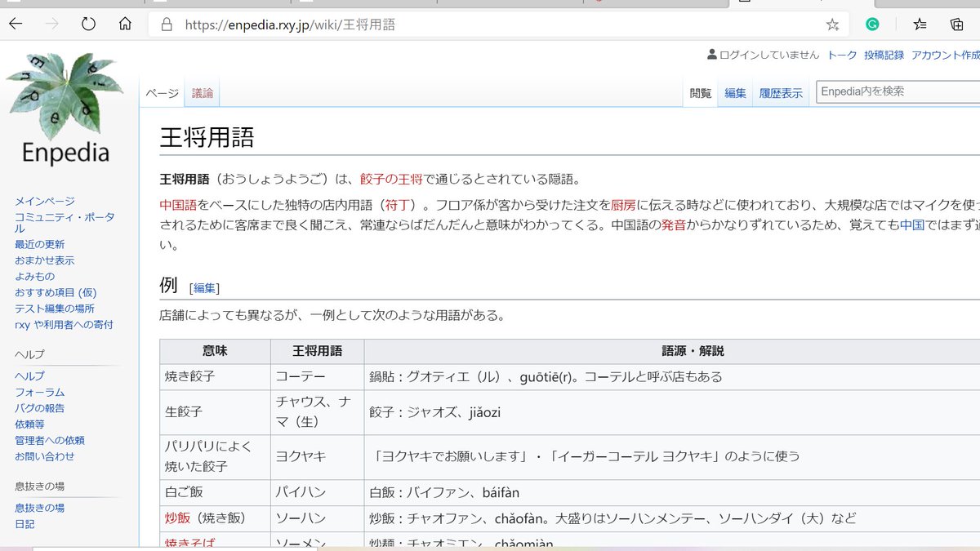Viewport: 980px width, 551px height.
Task: Open rxy や利用者への寄付 link
Action: pyautogui.click(x=64, y=325)
